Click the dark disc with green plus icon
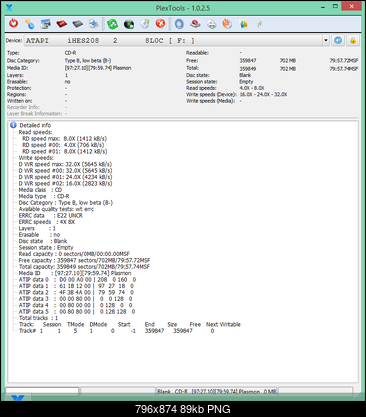This screenshot has height=417, width=366. tap(129, 24)
